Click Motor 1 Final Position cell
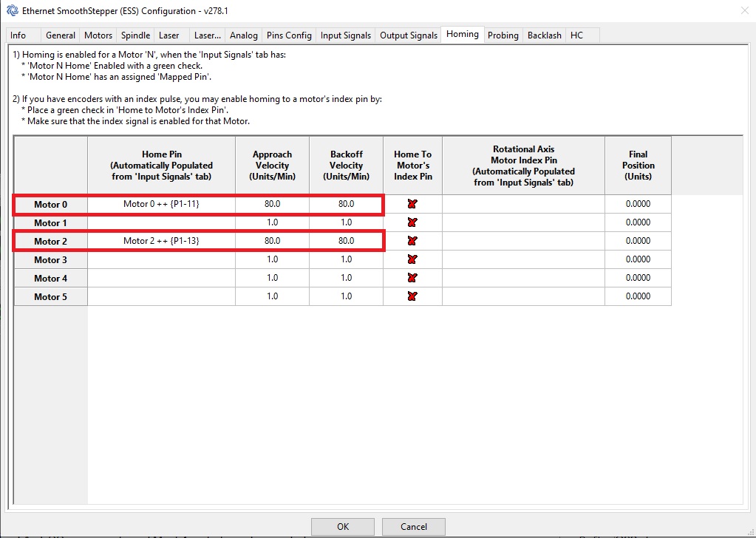This screenshot has width=756, height=538. 638,222
